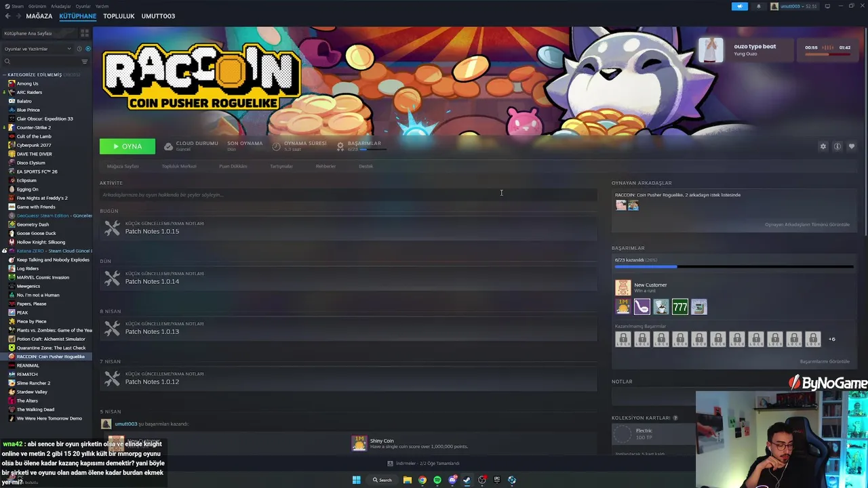Click the +6 locked achievements indicator
Viewport: 868px width, 488px height.
pyautogui.click(x=832, y=339)
